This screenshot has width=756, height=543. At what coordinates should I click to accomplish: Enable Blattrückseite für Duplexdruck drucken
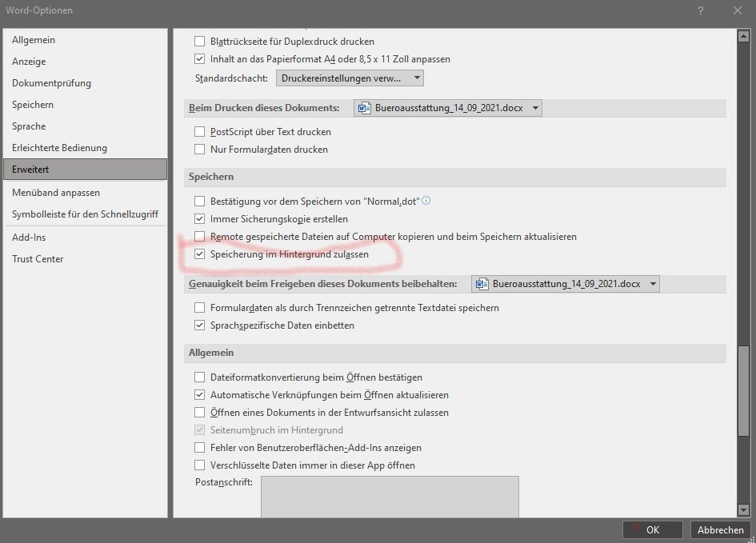[x=200, y=42]
